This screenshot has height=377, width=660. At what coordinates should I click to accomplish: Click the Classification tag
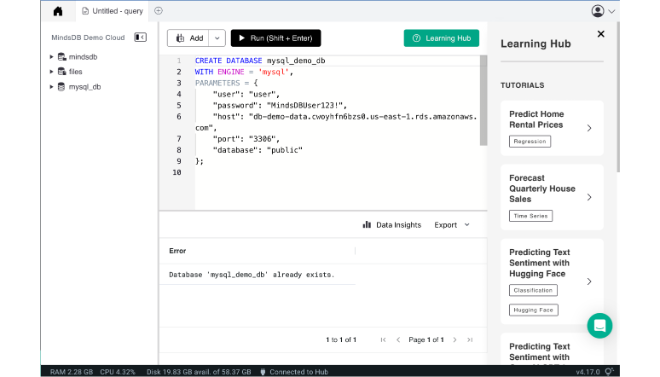click(533, 290)
